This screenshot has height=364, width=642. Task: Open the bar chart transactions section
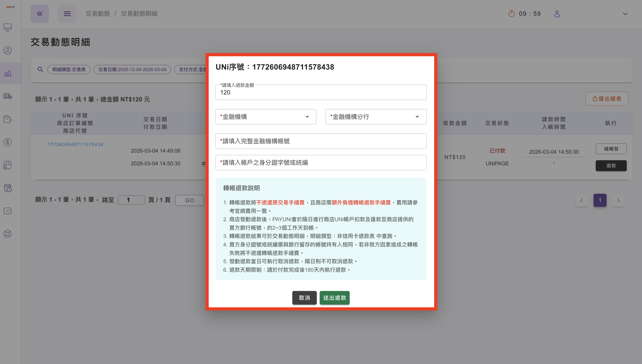[x=7, y=73]
